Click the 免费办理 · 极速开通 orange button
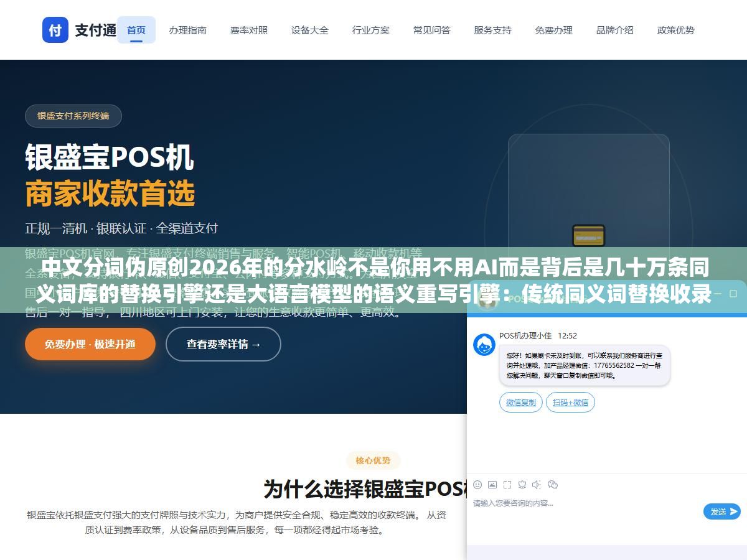747x560 pixels. click(90, 344)
